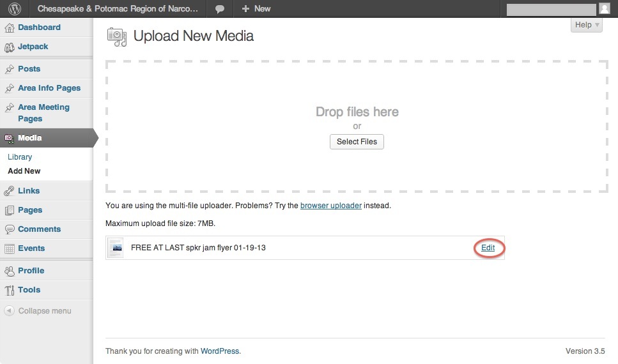
Task: Collapse the sidebar menu
Action: [45, 311]
